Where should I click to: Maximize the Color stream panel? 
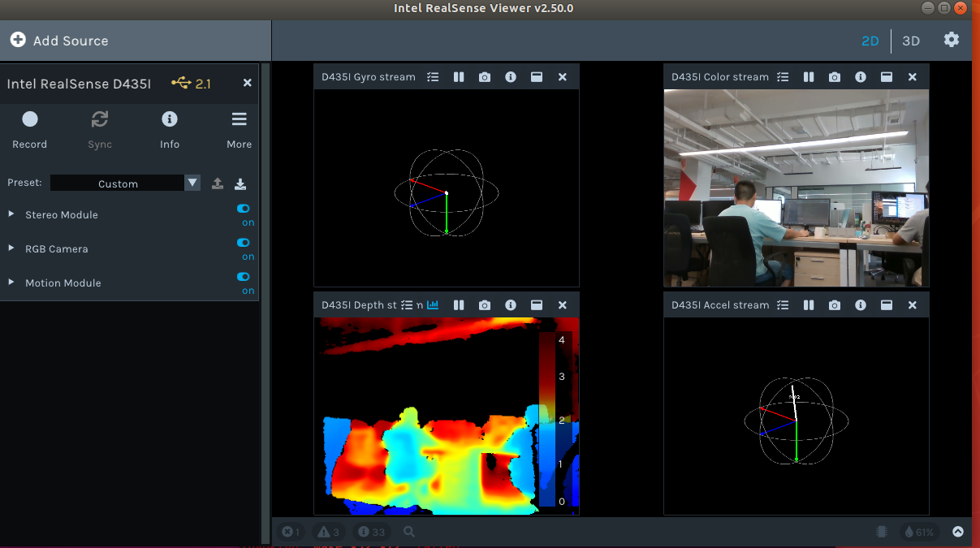click(x=887, y=77)
